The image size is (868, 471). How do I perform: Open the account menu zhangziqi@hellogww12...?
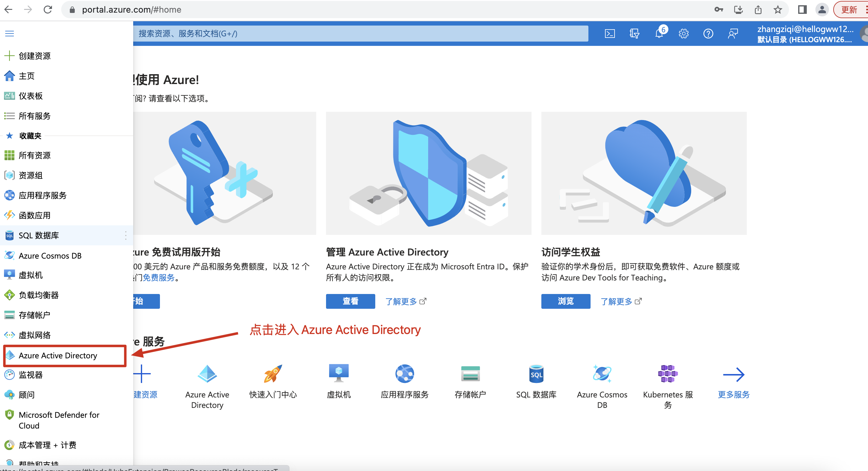coord(805,34)
